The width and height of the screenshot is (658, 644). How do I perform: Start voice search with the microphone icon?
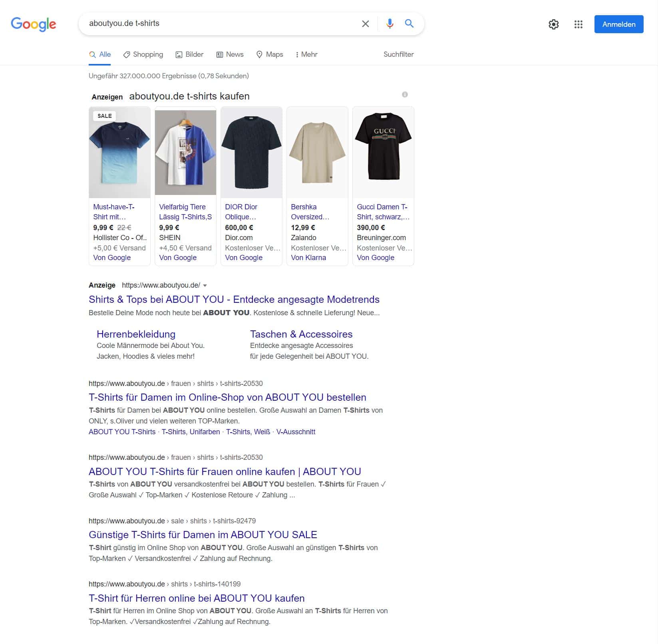pyautogui.click(x=390, y=24)
